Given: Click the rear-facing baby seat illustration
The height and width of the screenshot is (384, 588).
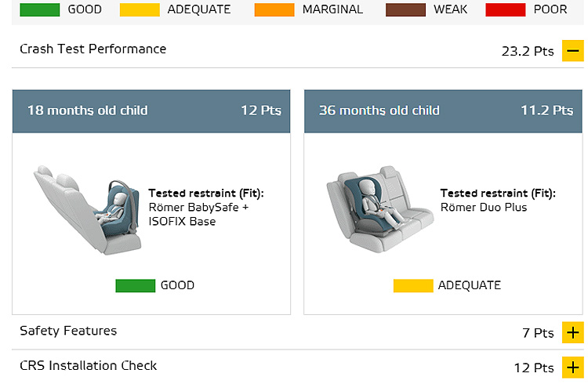Looking at the screenshot, I should (88, 210).
